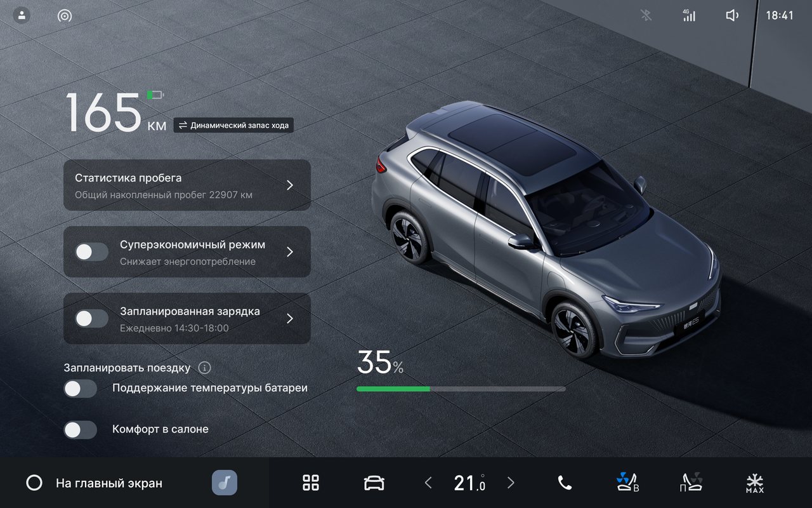
Task: Tap the 35% battery charge bar
Action: tap(461, 389)
